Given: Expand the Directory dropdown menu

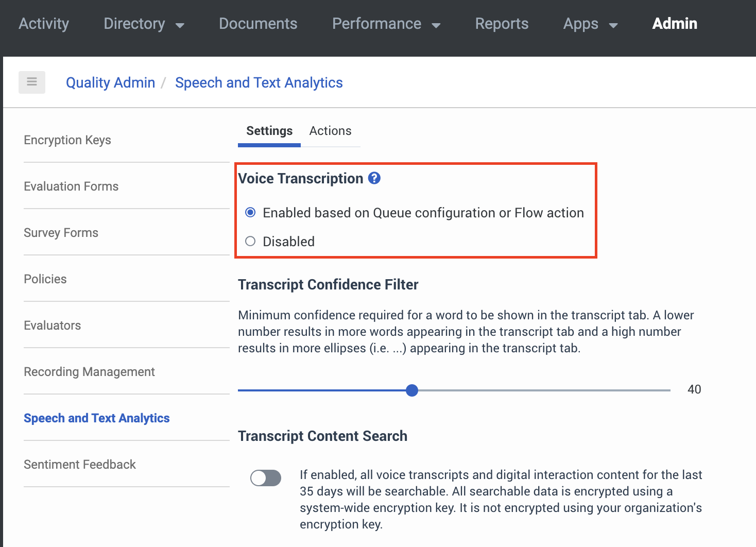Looking at the screenshot, I should 144,24.
